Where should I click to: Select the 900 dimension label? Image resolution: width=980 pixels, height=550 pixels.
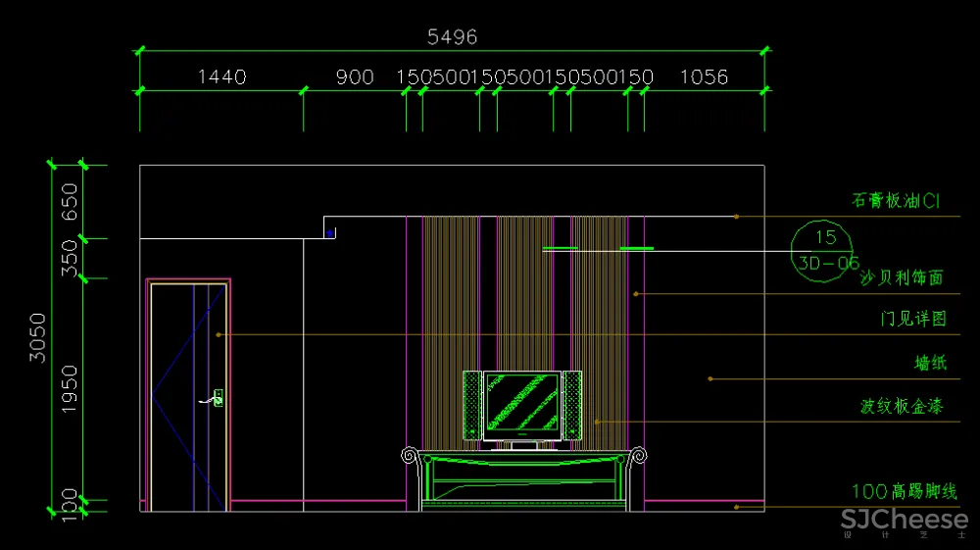(355, 76)
